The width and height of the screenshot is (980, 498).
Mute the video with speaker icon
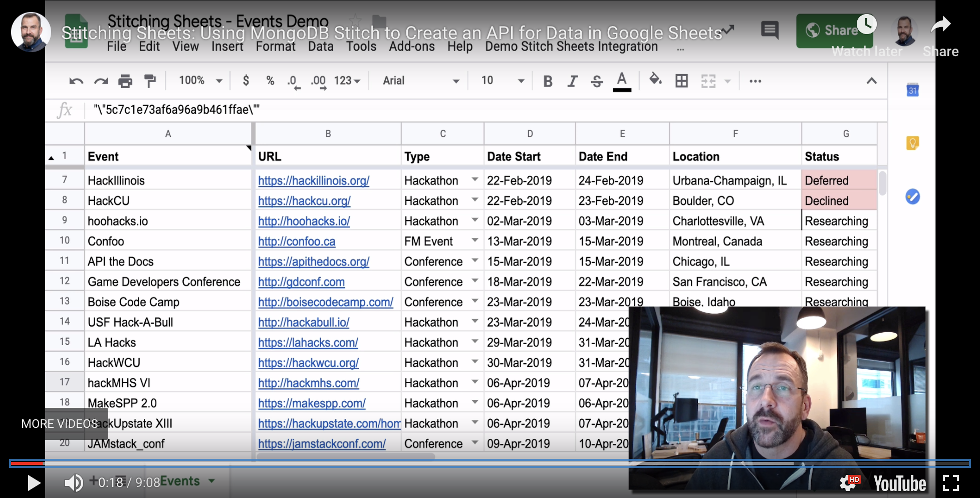(x=74, y=482)
